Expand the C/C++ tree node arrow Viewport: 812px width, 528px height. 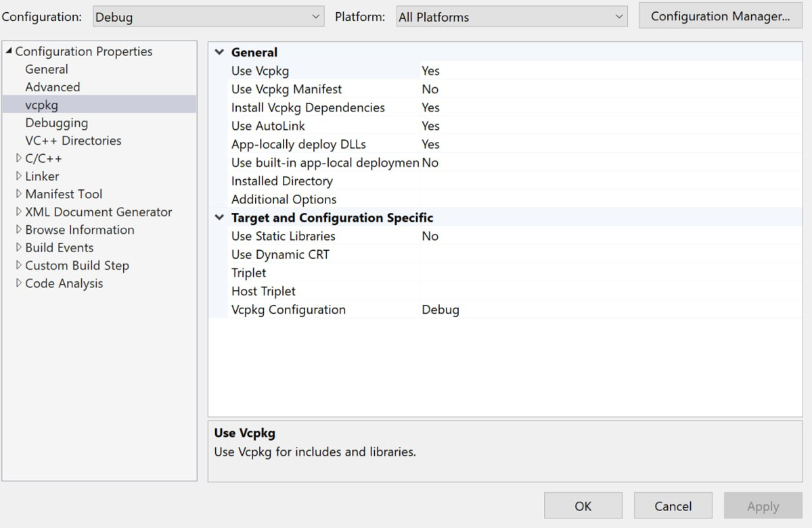pyautogui.click(x=18, y=158)
